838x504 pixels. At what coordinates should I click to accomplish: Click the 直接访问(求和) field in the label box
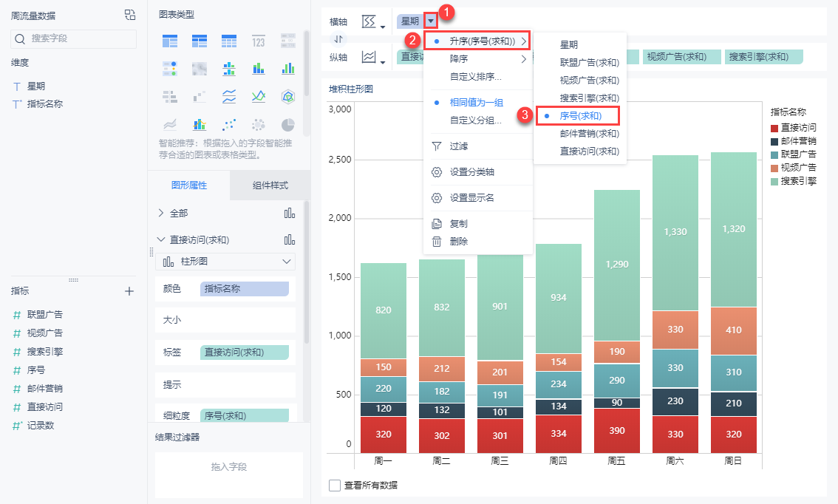point(245,353)
